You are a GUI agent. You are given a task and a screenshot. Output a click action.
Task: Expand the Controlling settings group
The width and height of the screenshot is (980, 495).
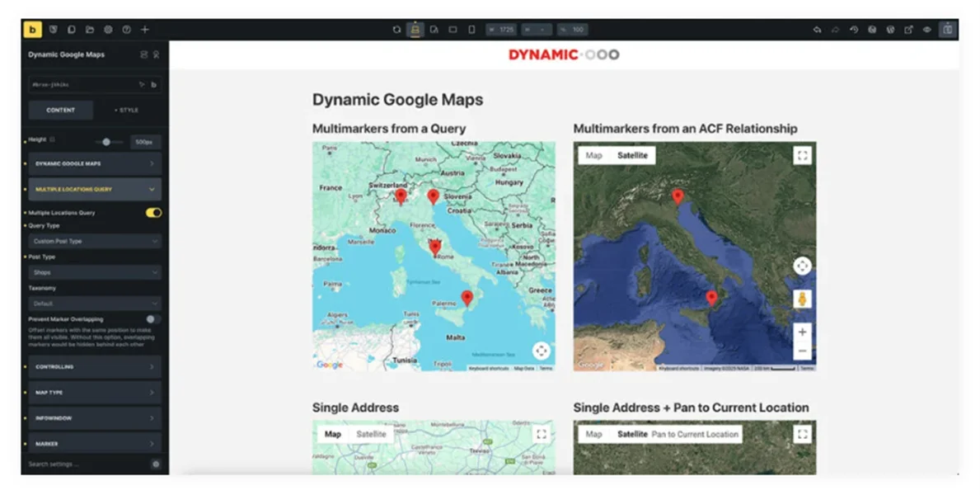95,367
